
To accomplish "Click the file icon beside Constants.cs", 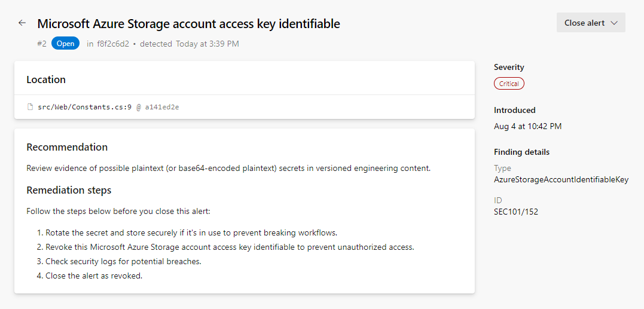I will [29, 107].
